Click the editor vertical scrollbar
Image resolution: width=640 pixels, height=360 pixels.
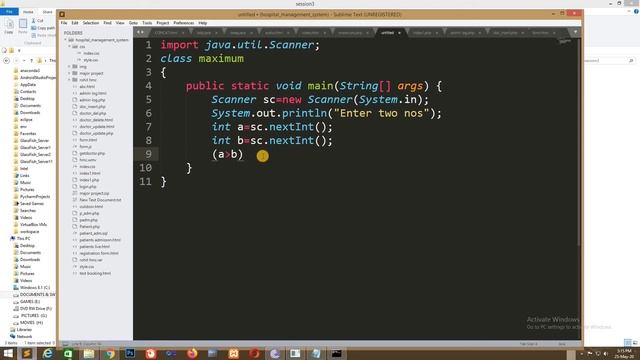coord(579,143)
